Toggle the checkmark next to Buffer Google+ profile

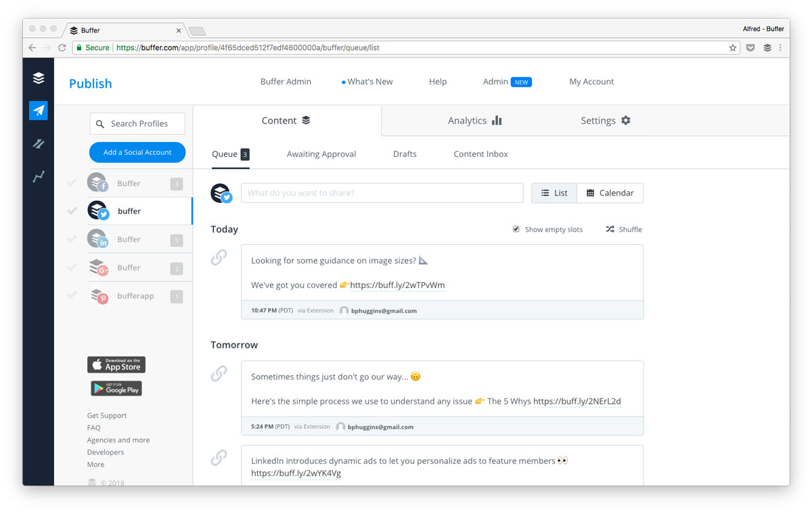tap(72, 267)
